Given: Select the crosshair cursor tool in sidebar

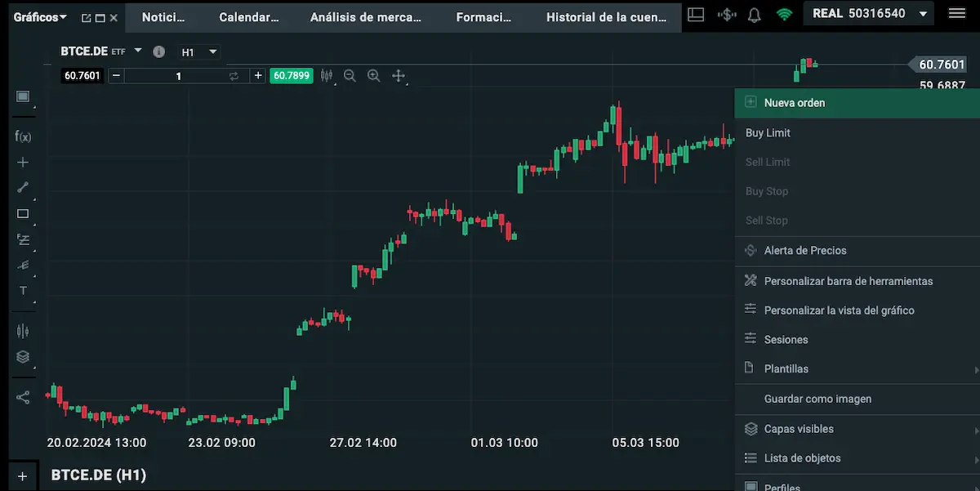Looking at the screenshot, I should [23, 163].
